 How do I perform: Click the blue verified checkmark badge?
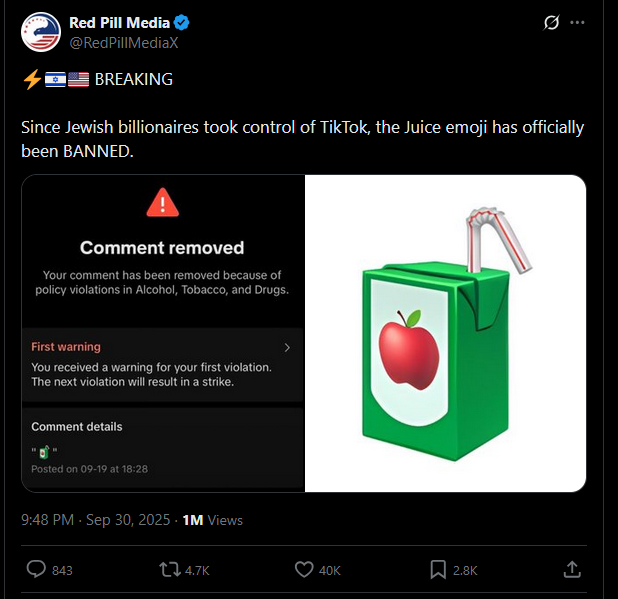click(x=184, y=22)
